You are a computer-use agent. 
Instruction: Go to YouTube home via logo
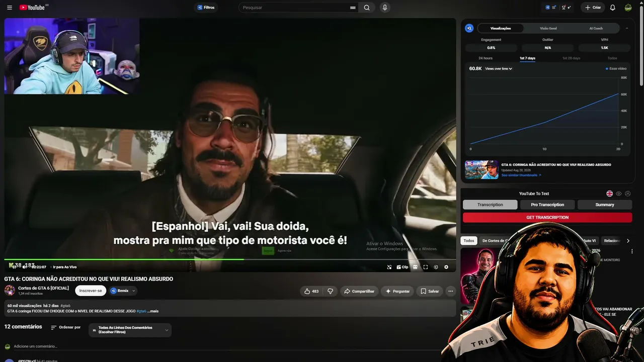click(x=32, y=8)
